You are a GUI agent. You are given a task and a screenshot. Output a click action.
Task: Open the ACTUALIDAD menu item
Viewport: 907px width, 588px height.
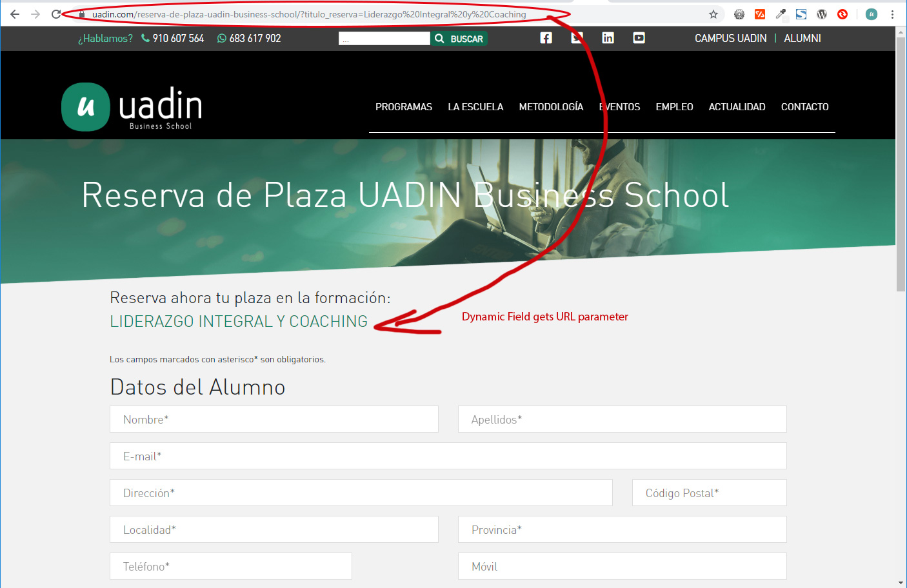(737, 107)
